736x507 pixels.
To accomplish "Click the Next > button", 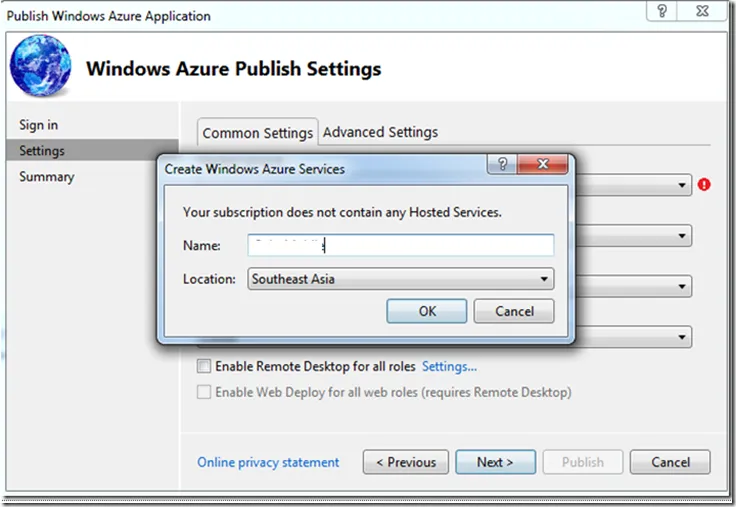I will coord(495,462).
